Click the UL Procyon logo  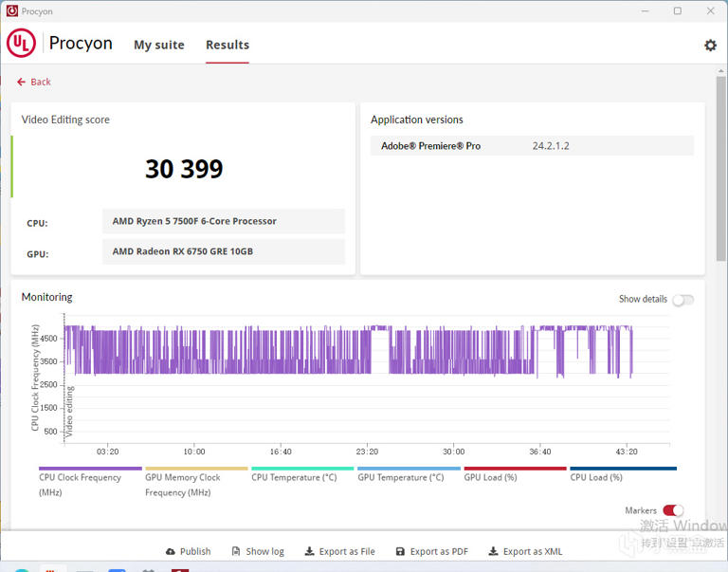[x=21, y=43]
